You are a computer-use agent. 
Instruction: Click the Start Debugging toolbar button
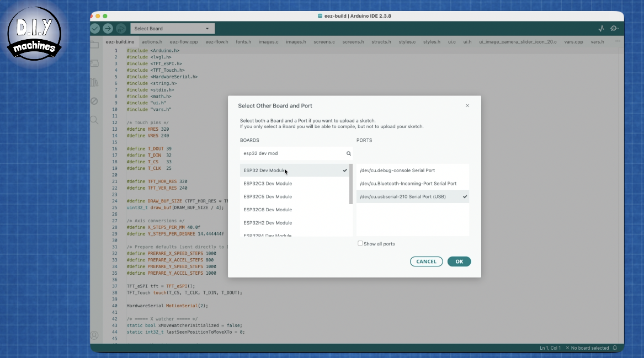click(x=121, y=28)
